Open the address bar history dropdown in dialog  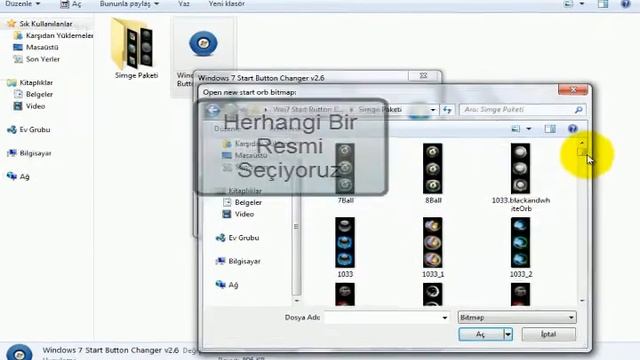[433, 110]
